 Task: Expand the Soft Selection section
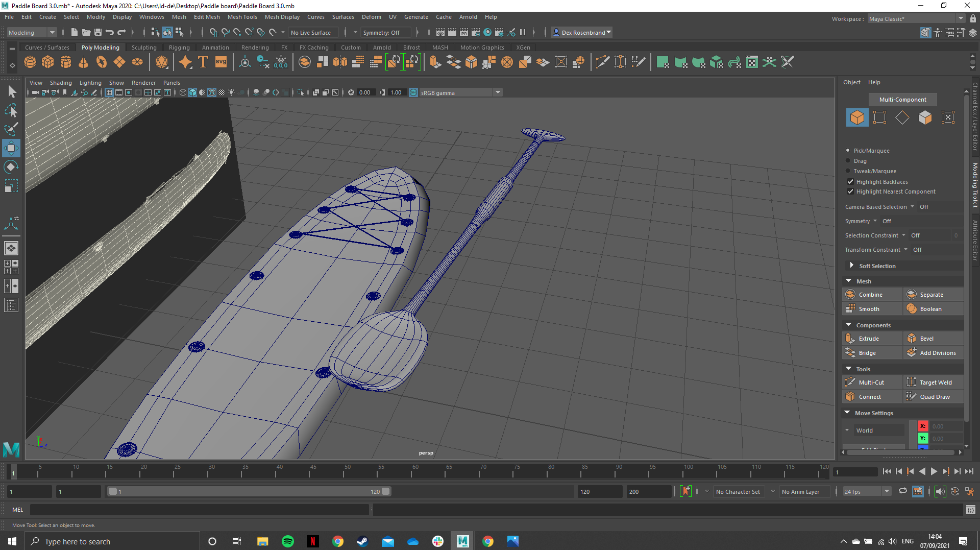click(851, 266)
